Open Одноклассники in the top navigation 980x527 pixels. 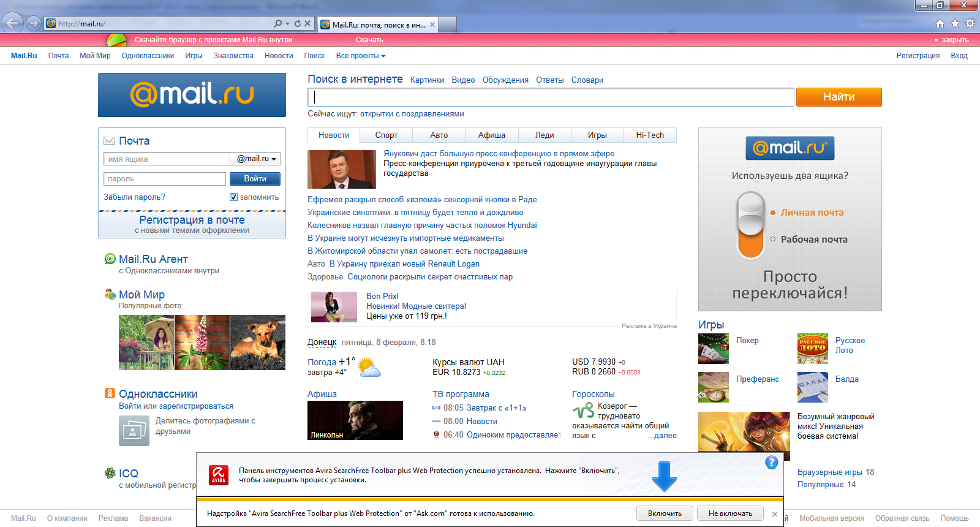pyautogui.click(x=148, y=56)
